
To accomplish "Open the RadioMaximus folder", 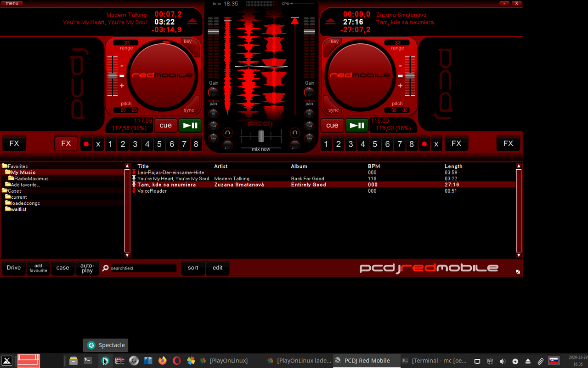I will pyautogui.click(x=28, y=178).
